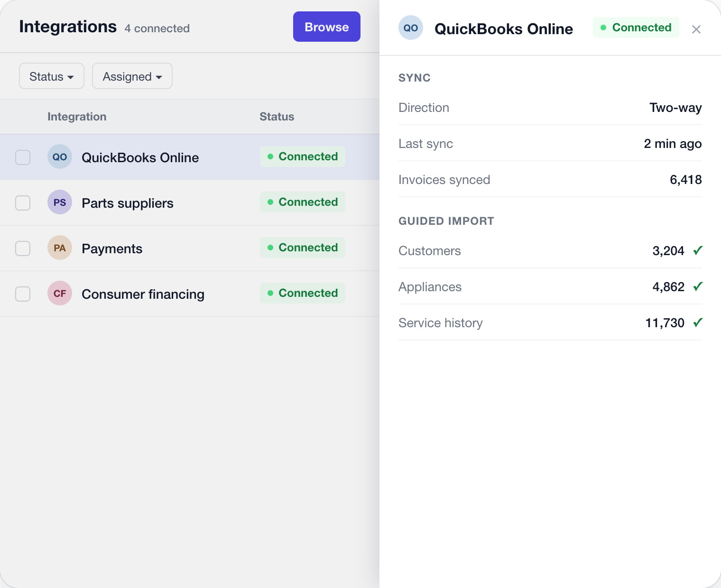Click the green checkmark beside Customers
The height and width of the screenshot is (588, 721).
point(698,250)
